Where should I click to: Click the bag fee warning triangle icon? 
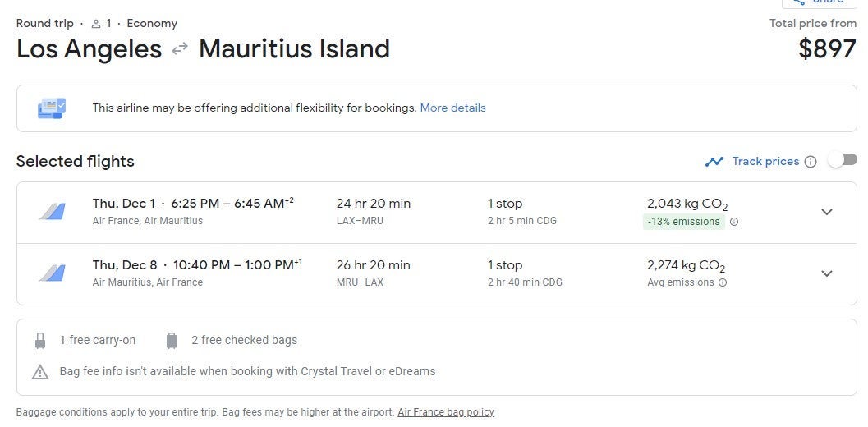click(x=40, y=372)
